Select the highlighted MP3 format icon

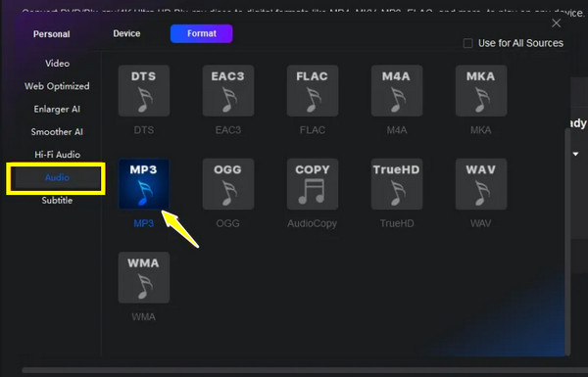144,184
